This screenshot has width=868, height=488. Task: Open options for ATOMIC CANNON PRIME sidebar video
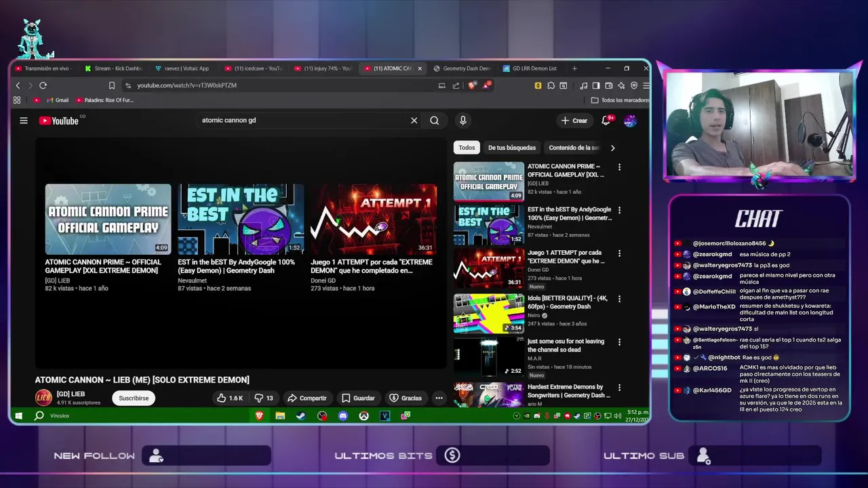click(x=619, y=167)
